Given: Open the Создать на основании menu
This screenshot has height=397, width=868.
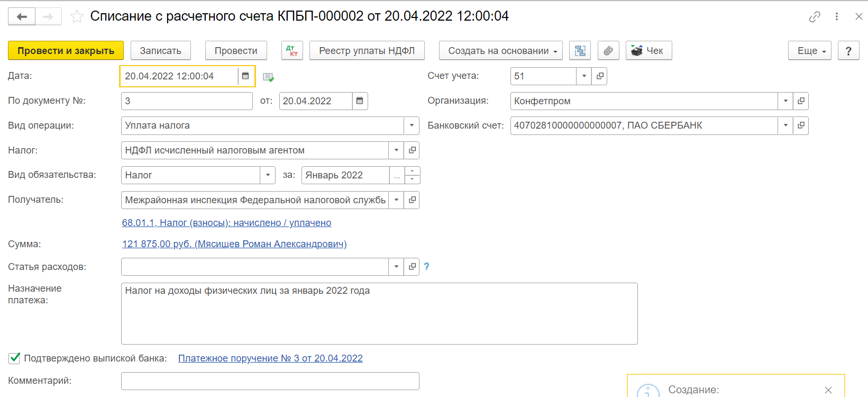Looking at the screenshot, I should [501, 51].
